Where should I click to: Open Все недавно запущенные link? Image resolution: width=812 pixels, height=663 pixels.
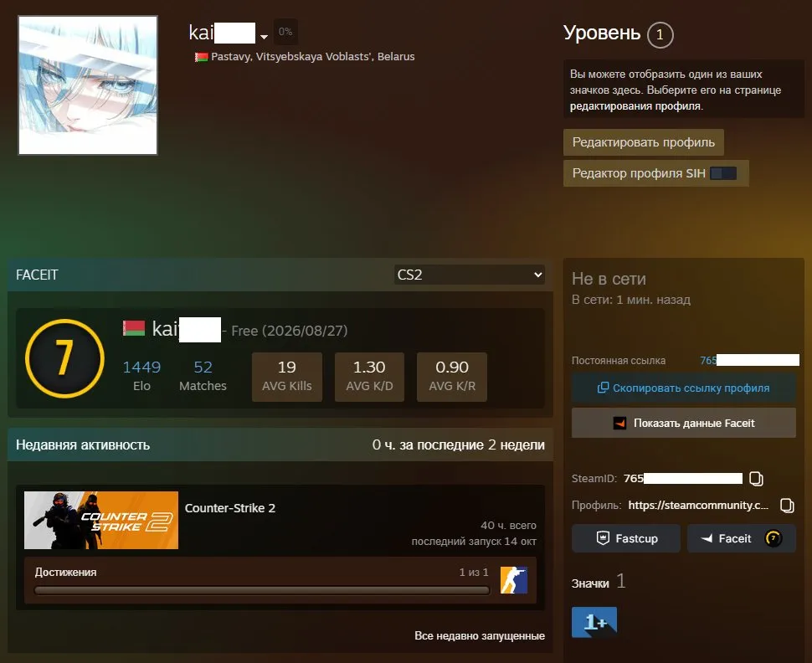tap(480, 635)
